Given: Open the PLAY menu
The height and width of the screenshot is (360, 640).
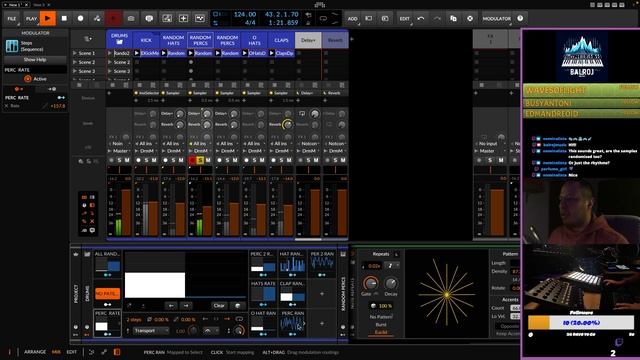Looking at the screenshot, I should (31, 18).
